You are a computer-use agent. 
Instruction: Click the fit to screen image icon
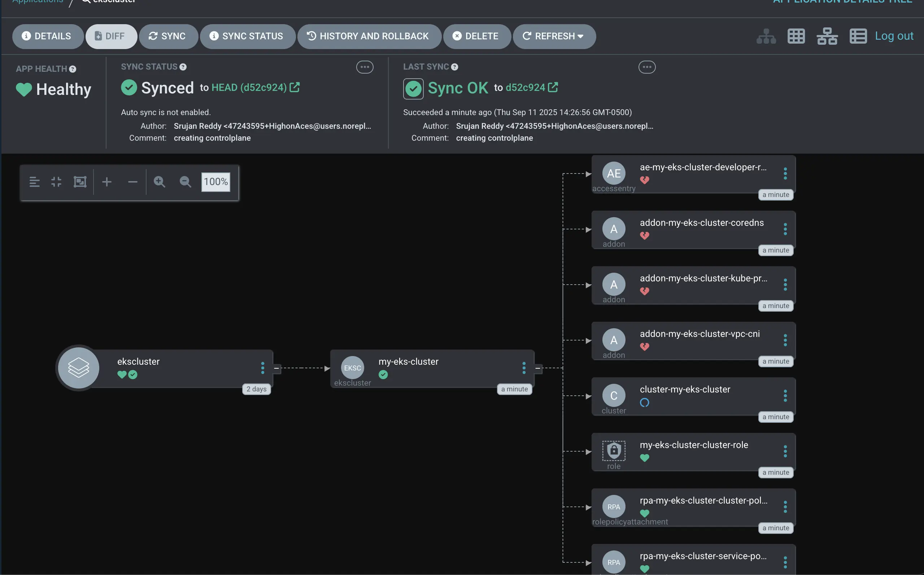point(80,182)
